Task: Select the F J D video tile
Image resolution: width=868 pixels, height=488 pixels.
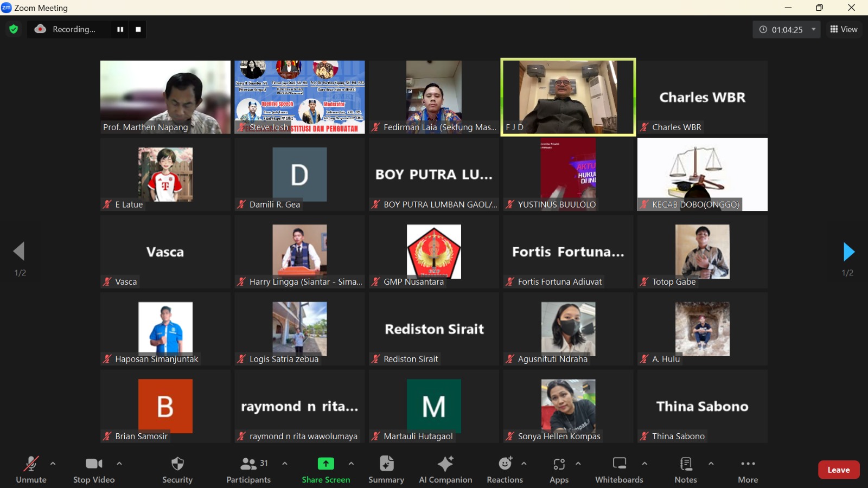Action: click(568, 97)
